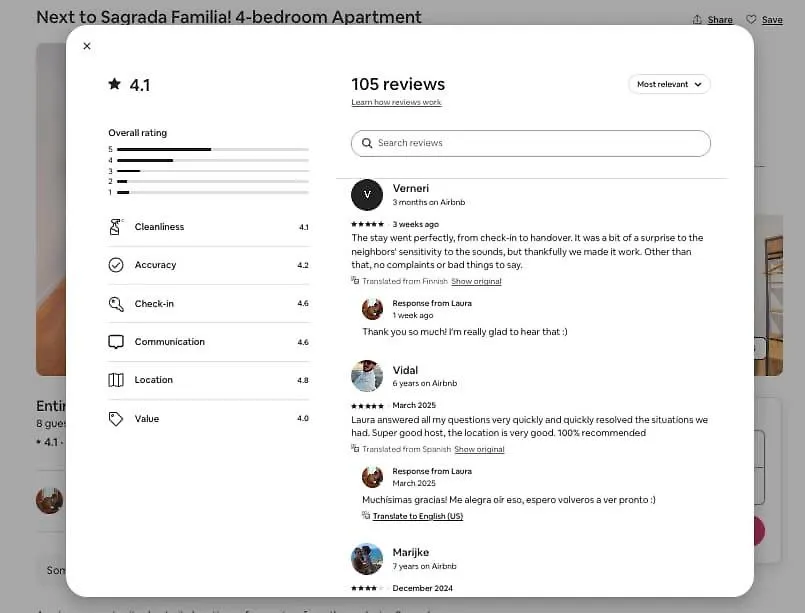Viewport: 805px width, 613px height.
Task: Open the Most relevant sort dropdown
Action: [x=669, y=84]
